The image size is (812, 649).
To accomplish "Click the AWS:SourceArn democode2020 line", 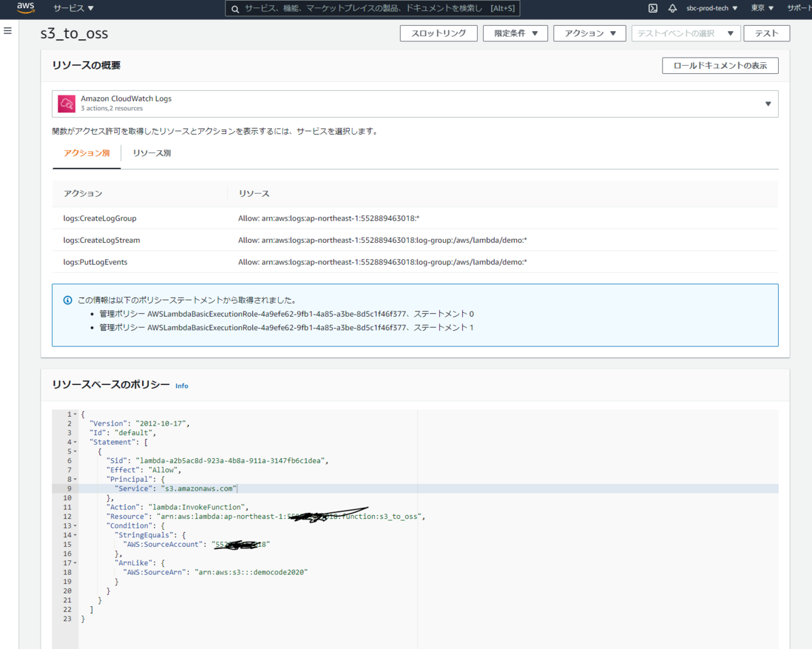I will [x=215, y=573].
